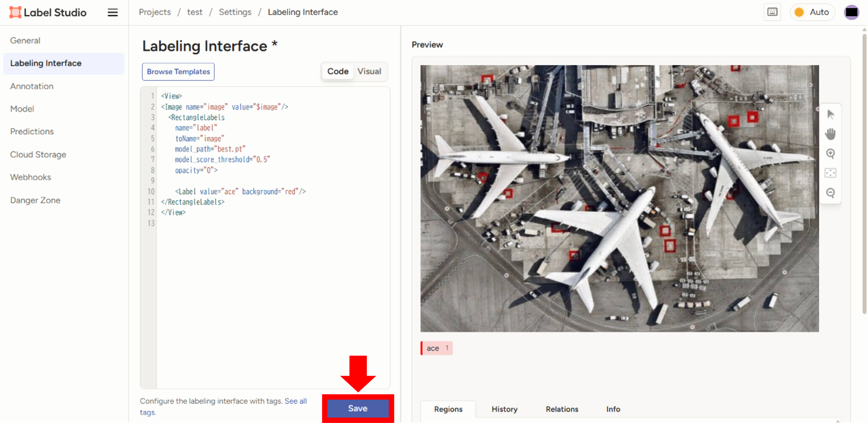Open the Relations tab
The height and width of the screenshot is (423, 868).
562,409
